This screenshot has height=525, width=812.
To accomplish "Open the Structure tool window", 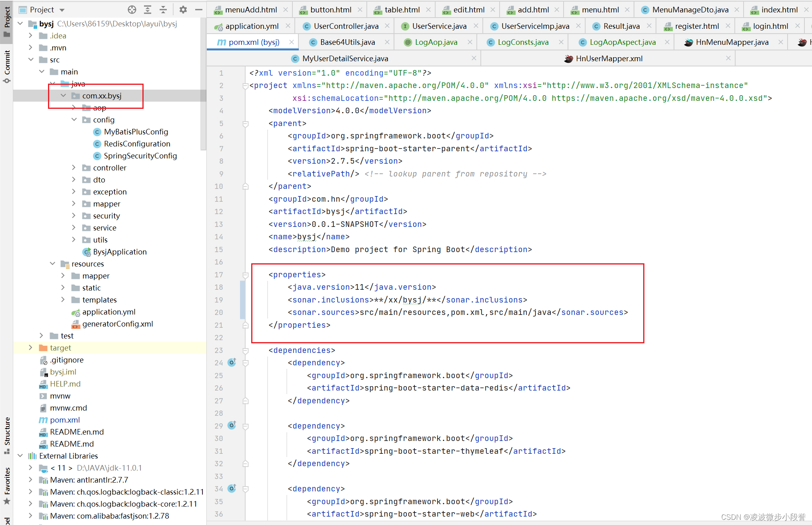I will (x=6, y=432).
